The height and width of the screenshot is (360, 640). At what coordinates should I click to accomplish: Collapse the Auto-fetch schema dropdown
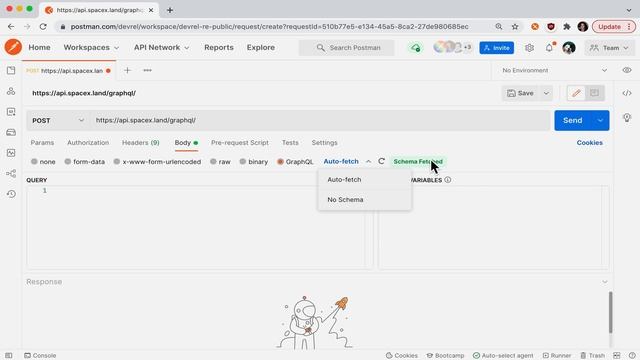point(368,162)
